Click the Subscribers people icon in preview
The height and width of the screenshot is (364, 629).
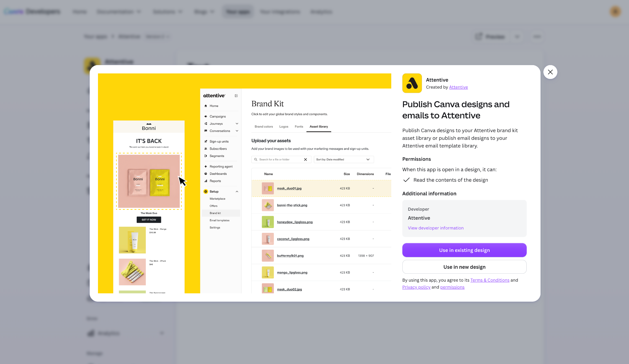206,149
